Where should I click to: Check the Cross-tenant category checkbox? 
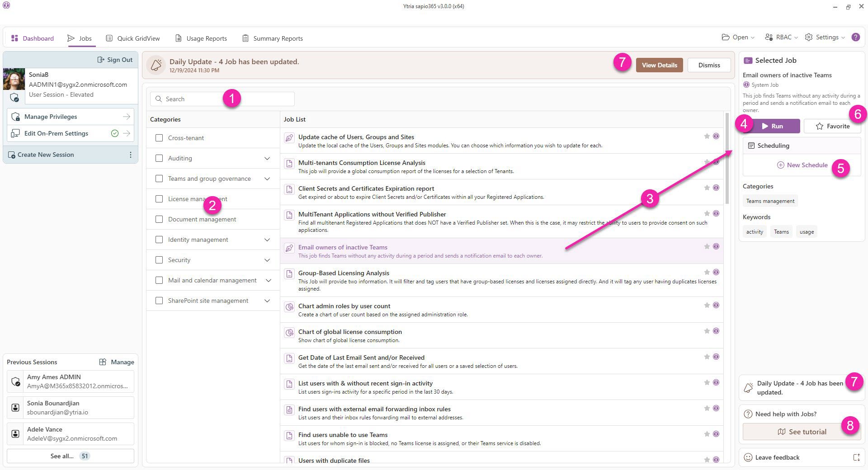pos(159,138)
